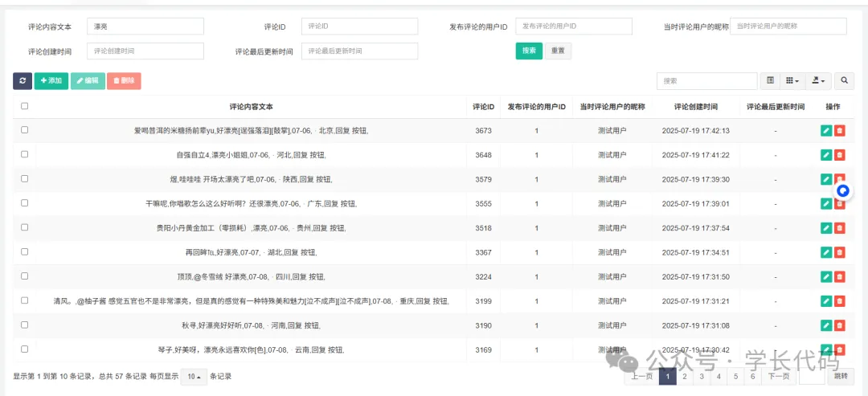Click the red delete icon for row 3190
This screenshot has height=396, width=868.
coord(839,325)
